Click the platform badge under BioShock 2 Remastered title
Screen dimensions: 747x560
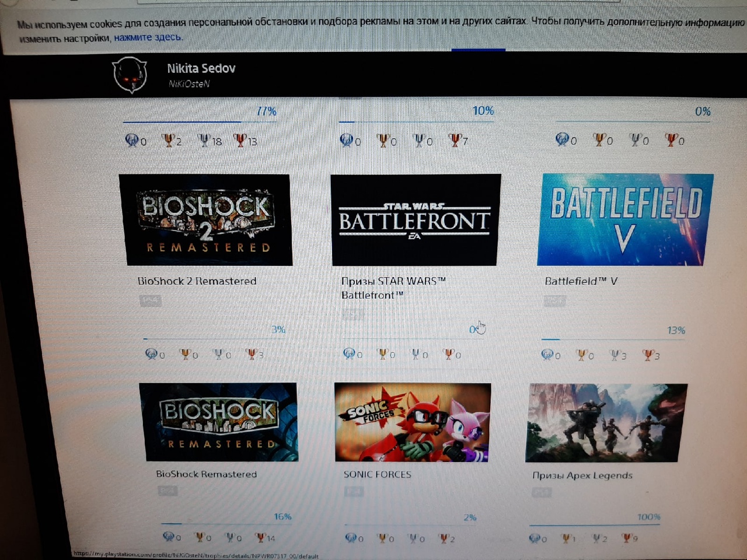coord(151,301)
